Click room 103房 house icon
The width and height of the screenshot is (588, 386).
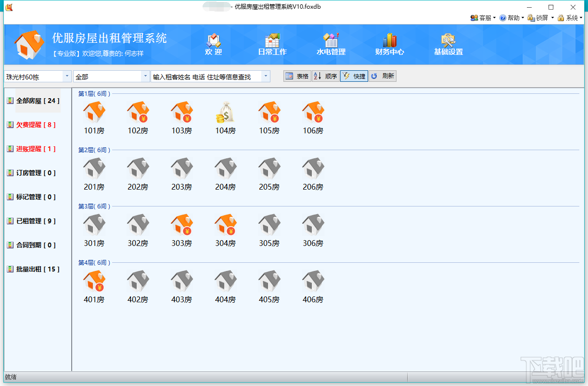[x=181, y=112]
